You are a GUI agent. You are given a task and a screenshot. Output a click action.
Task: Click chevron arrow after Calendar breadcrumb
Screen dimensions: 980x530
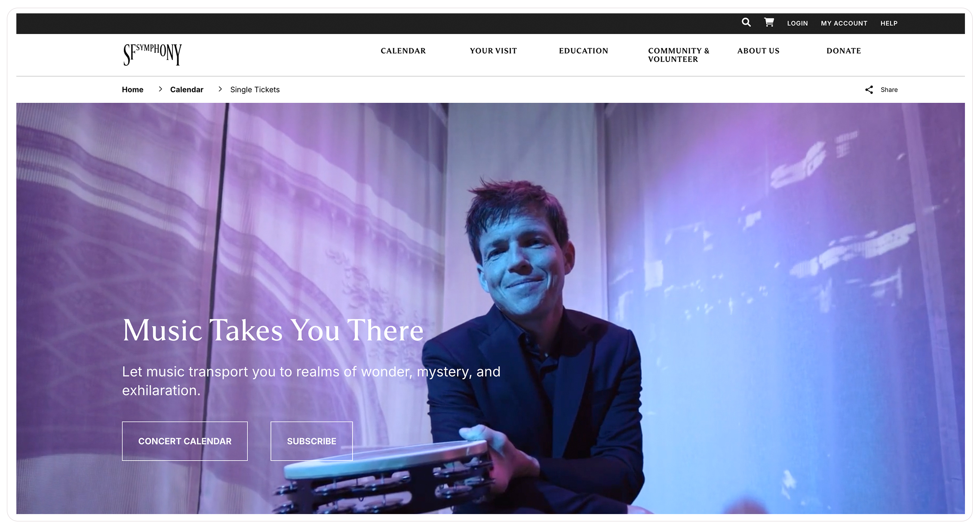tap(220, 89)
